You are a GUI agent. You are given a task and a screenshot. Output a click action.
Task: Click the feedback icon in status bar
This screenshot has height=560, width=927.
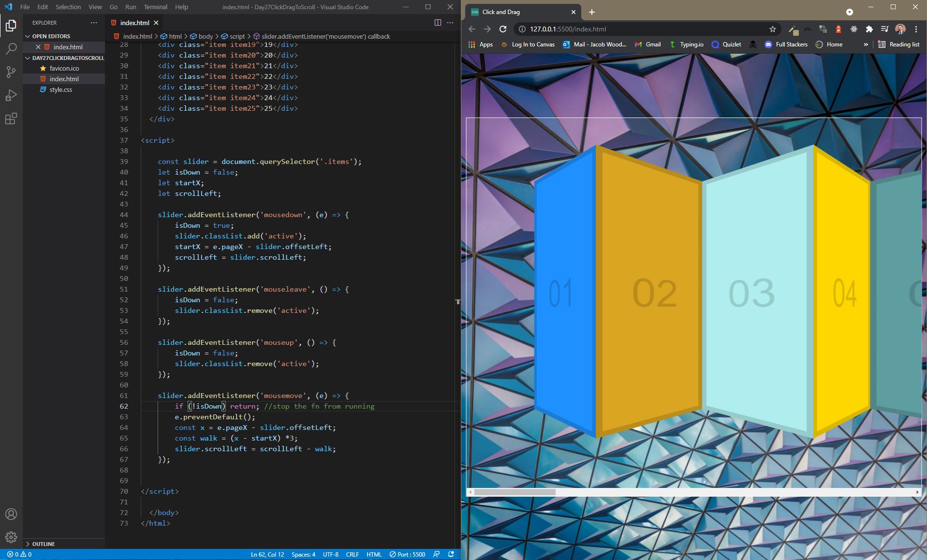[437, 554]
